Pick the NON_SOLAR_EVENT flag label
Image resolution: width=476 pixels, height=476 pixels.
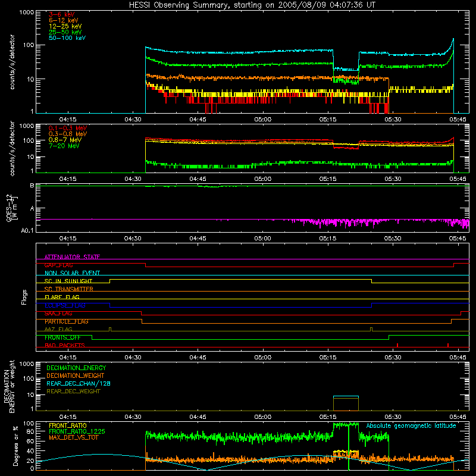point(72,273)
